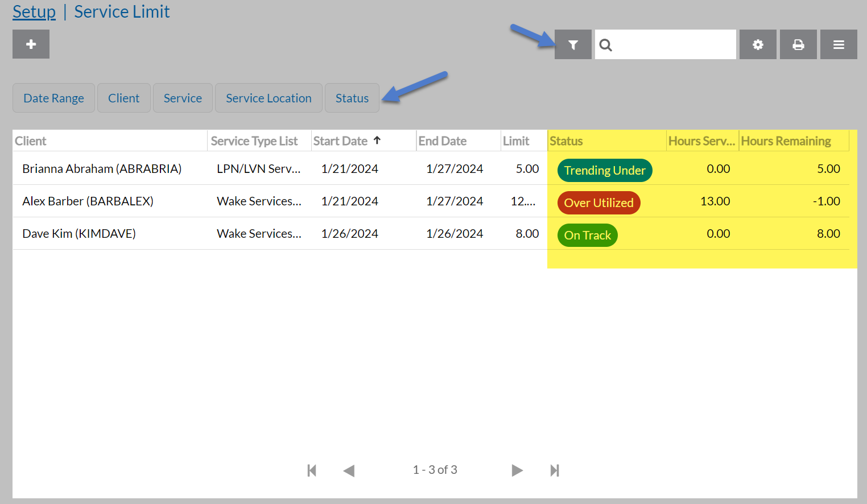Print the list using printer icon

[798, 44]
